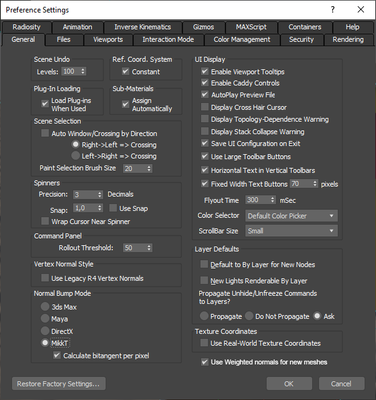Click the Rollout Threshold spinner arrows
376x400 pixels.
pyautogui.click(x=149, y=248)
